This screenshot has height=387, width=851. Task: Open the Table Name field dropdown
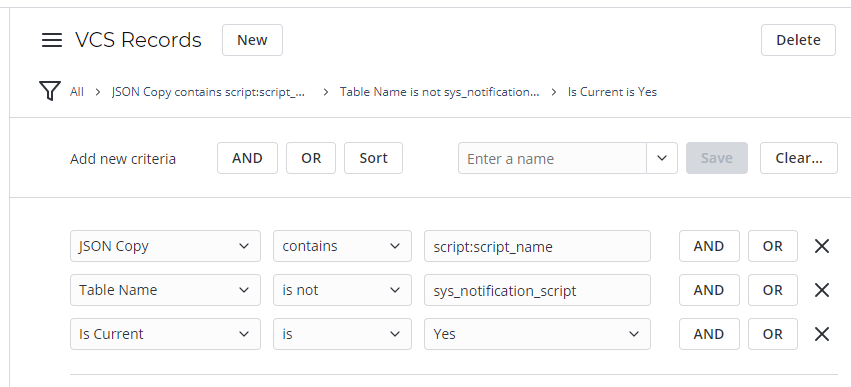[x=165, y=290]
